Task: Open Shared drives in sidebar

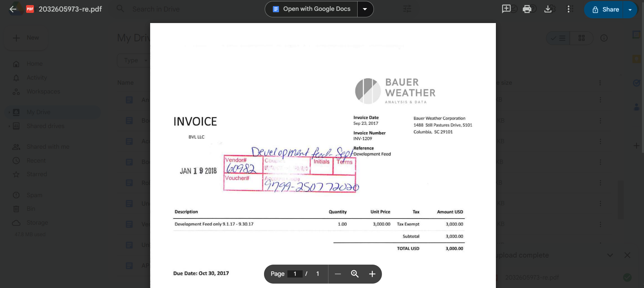Action: pyautogui.click(x=45, y=126)
